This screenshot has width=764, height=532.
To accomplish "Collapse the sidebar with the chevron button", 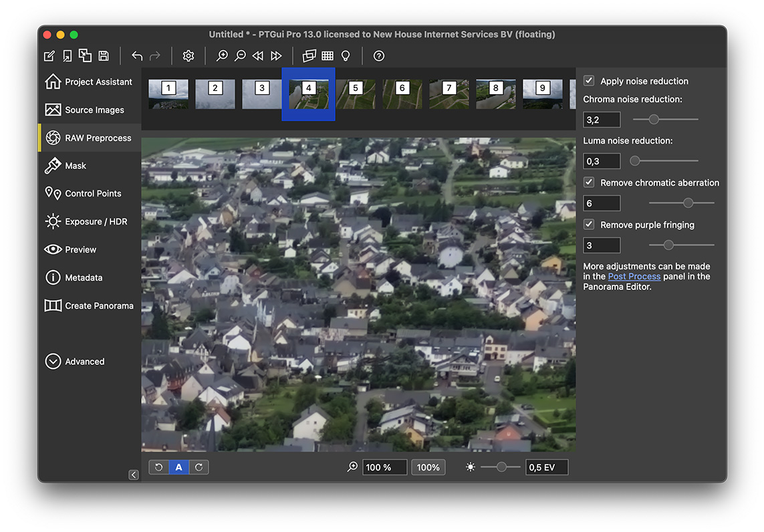I will click(134, 475).
